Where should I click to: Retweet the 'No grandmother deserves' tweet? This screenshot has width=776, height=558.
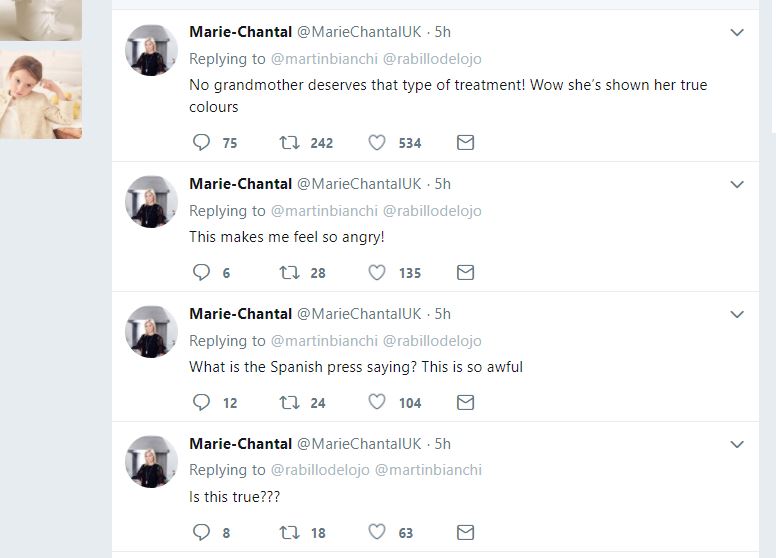tap(290, 143)
